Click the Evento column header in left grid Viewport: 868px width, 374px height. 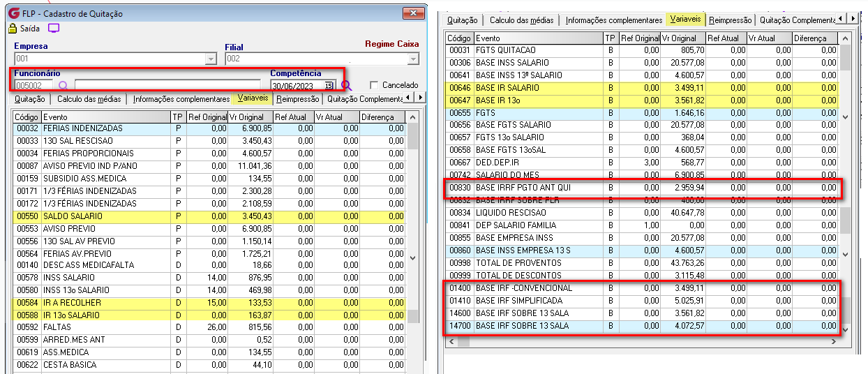pyautogui.click(x=105, y=117)
